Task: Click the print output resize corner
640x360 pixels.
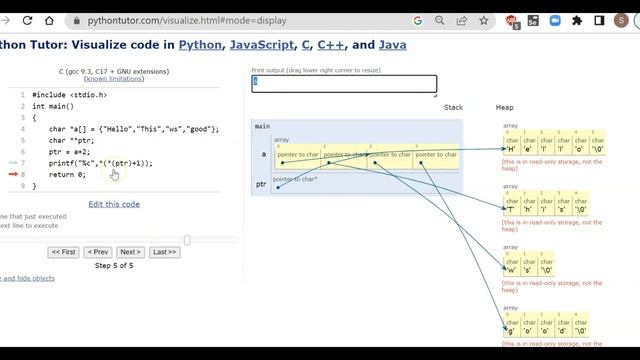Action: (435, 96)
